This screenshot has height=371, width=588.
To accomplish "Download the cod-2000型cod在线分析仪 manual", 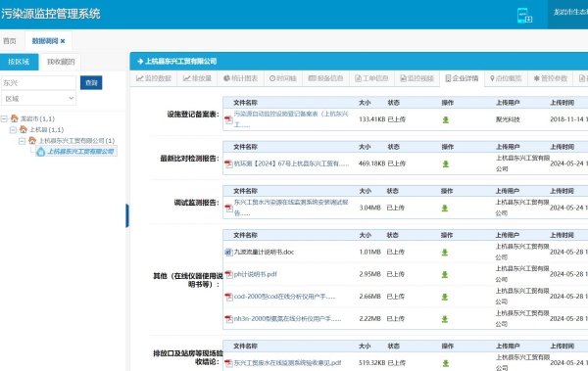I will [445, 297].
